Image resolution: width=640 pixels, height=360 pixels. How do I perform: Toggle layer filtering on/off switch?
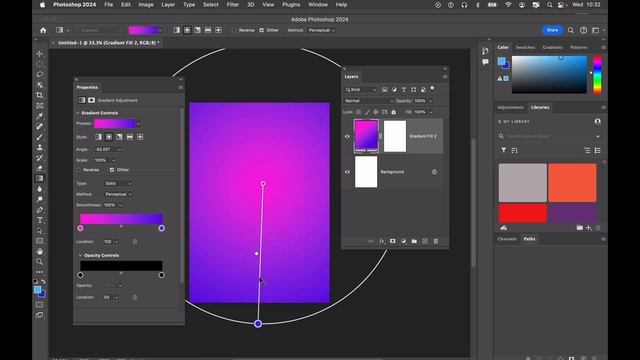(432, 89)
